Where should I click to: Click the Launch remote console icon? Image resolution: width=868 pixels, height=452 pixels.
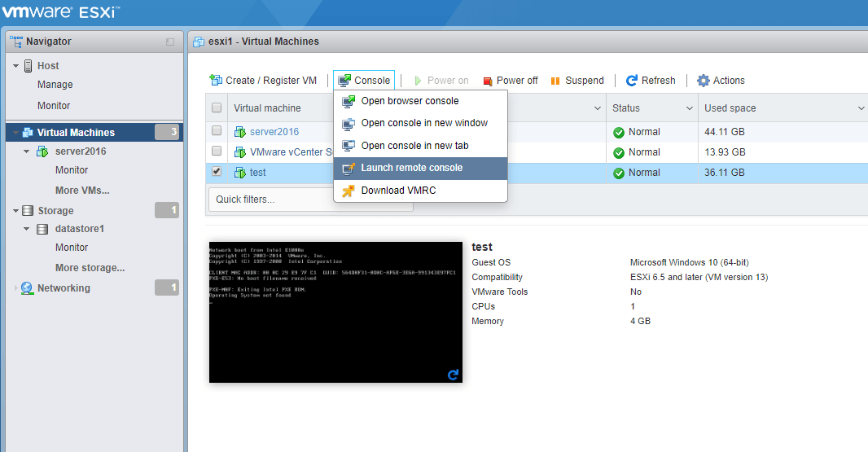coord(349,168)
